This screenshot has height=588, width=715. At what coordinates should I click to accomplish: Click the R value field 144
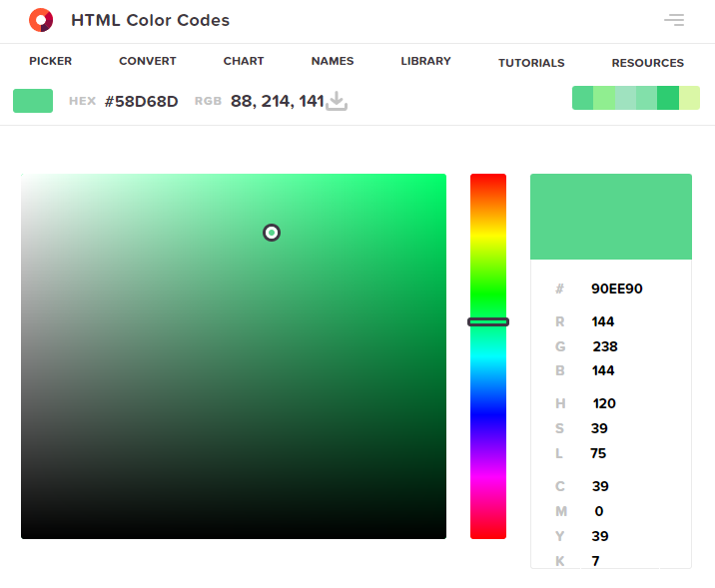click(x=603, y=321)
